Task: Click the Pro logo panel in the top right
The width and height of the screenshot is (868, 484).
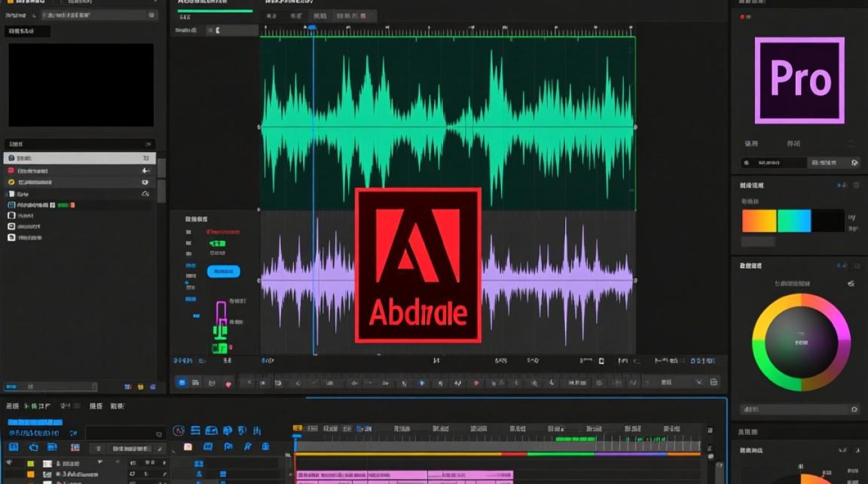Action: click(800, 79)
